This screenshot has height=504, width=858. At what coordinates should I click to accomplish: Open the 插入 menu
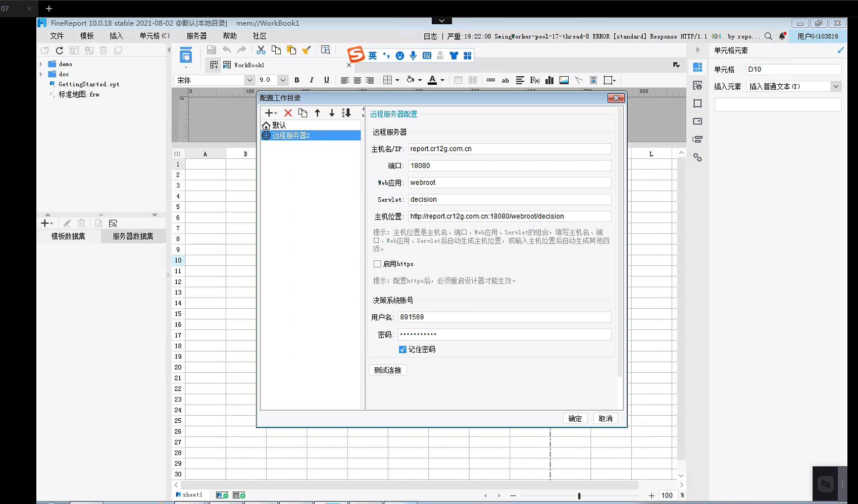(x=116, y=36)
